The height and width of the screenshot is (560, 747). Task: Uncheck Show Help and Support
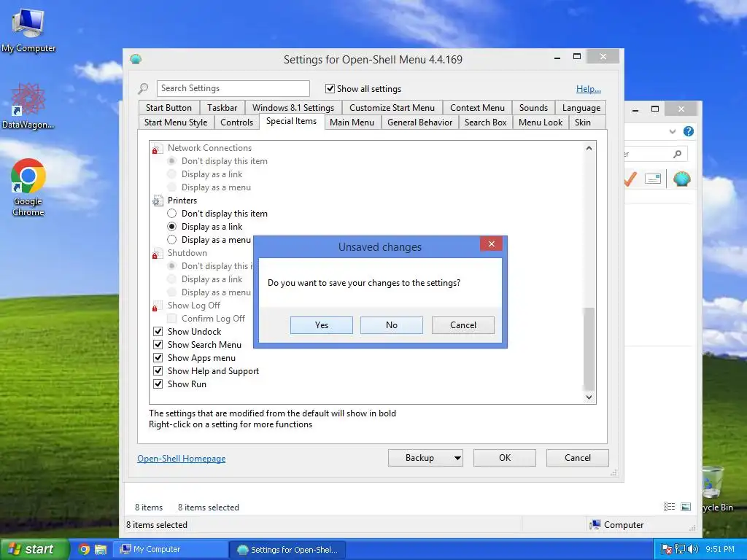click(x=158, y=371)
